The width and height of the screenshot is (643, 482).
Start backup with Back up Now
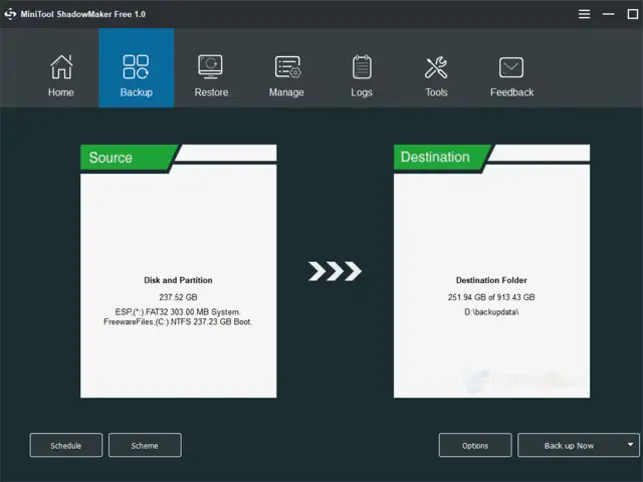pyautogui.click(x=569, y=445)
